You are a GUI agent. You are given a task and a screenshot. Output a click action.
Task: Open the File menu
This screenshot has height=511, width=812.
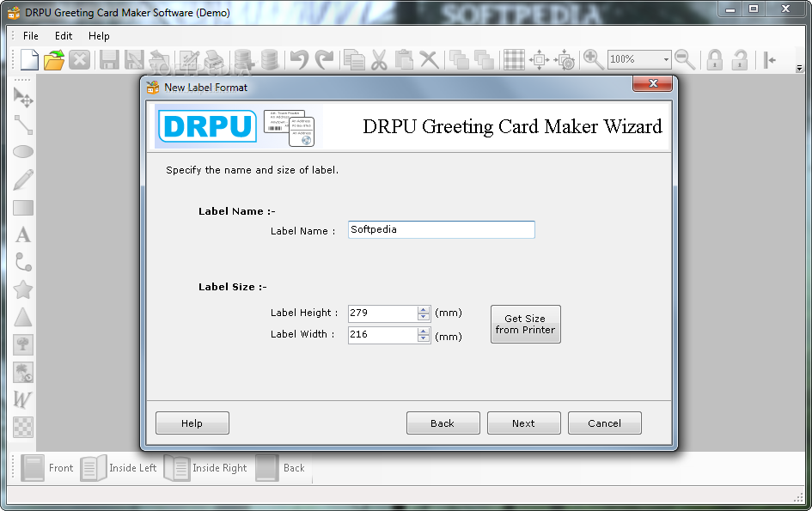point(31,36)
